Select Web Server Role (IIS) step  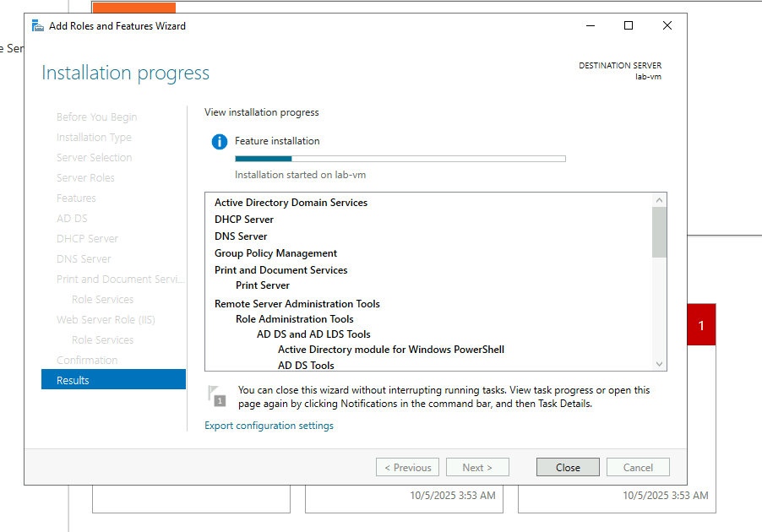106,320
